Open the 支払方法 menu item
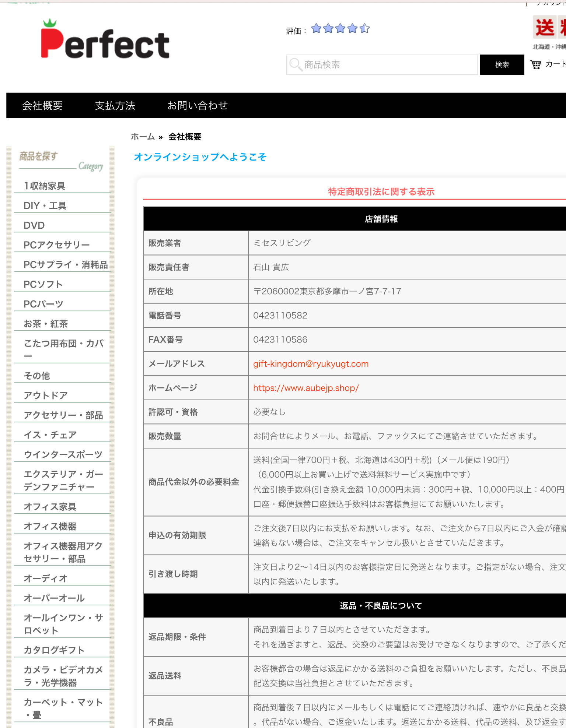 115,106
